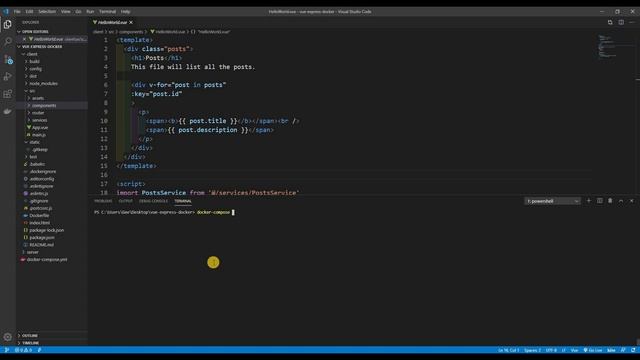640x360 pixels.
Task: Open README.md in the explorer
Action: pos(41,245)
